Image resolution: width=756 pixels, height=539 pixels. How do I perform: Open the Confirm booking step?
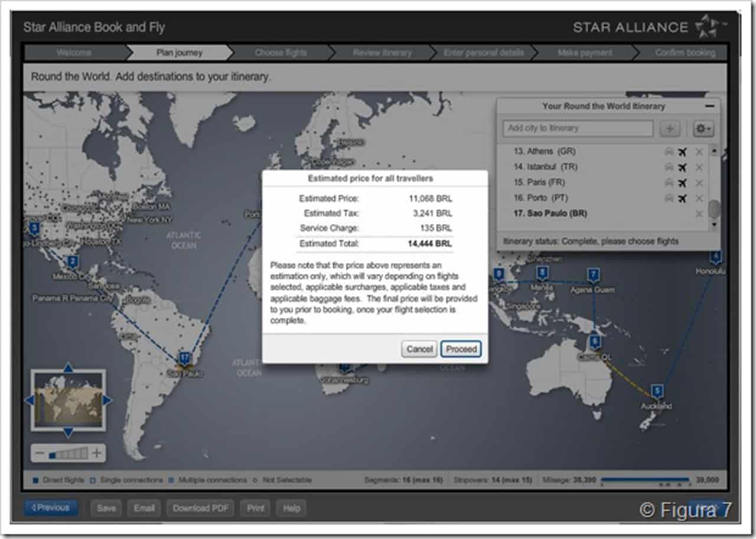685,53
